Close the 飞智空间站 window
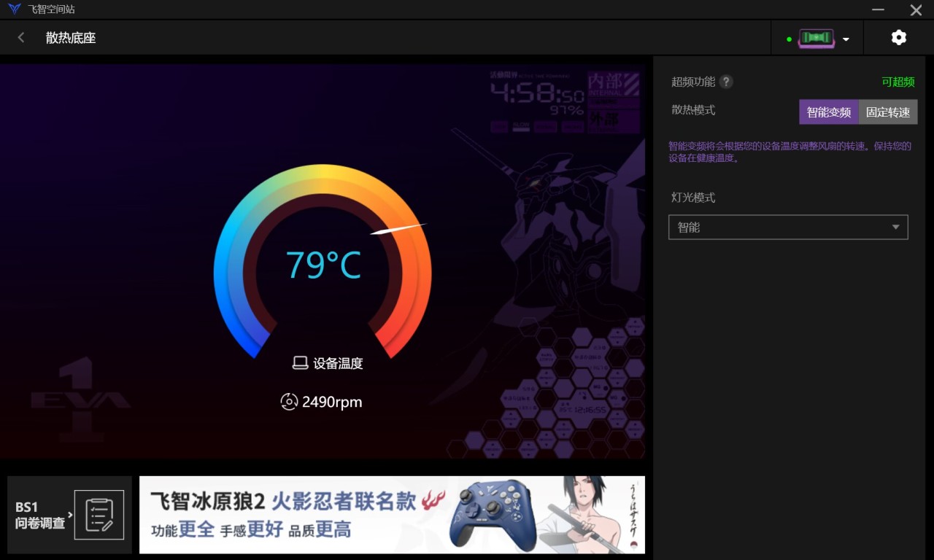 coord(916,9)
